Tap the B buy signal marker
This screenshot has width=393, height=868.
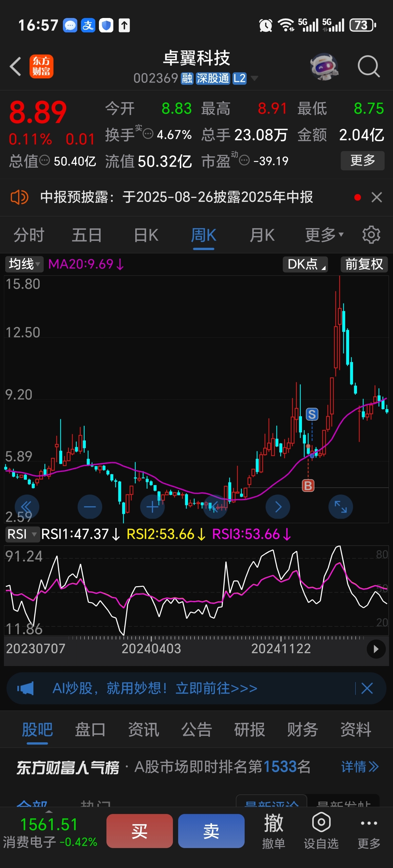pos(308,486)
